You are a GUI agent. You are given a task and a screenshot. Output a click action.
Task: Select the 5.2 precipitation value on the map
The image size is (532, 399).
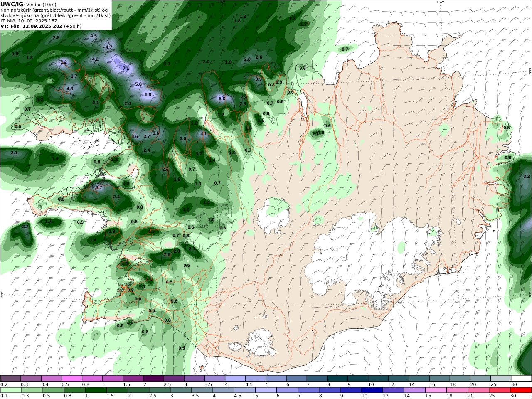click(x=64, y=62)
